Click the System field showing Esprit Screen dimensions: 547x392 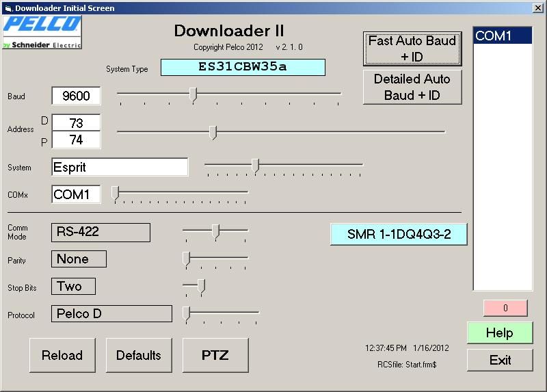120,167
